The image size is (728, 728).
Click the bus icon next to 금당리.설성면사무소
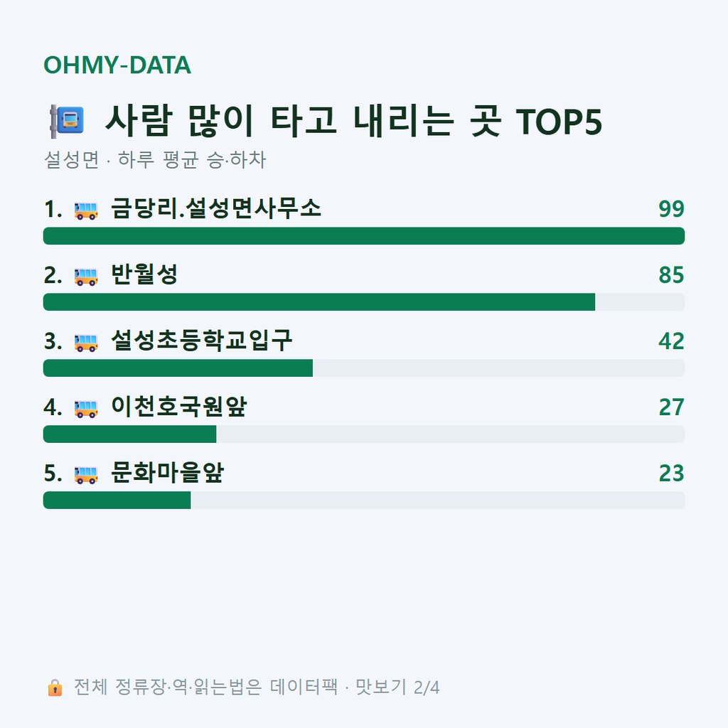(86, 210)
